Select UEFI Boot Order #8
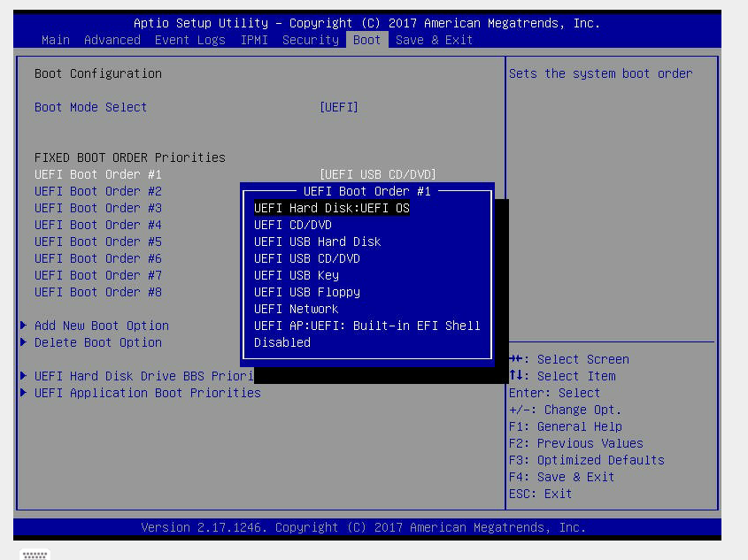Viewport: 748px width, 560px height. coord(97,292)
